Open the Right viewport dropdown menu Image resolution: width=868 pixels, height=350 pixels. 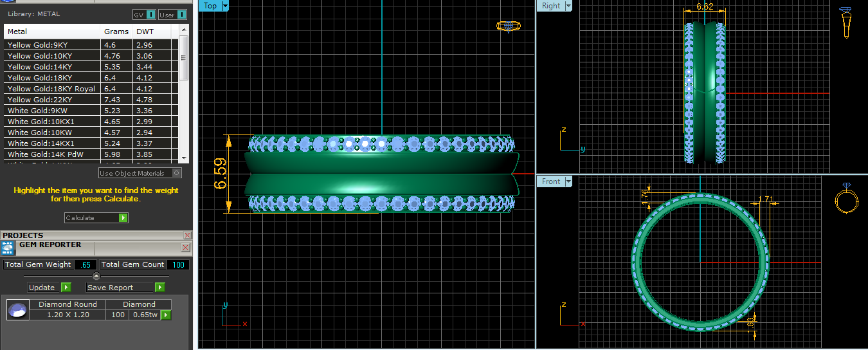point(568,6)
